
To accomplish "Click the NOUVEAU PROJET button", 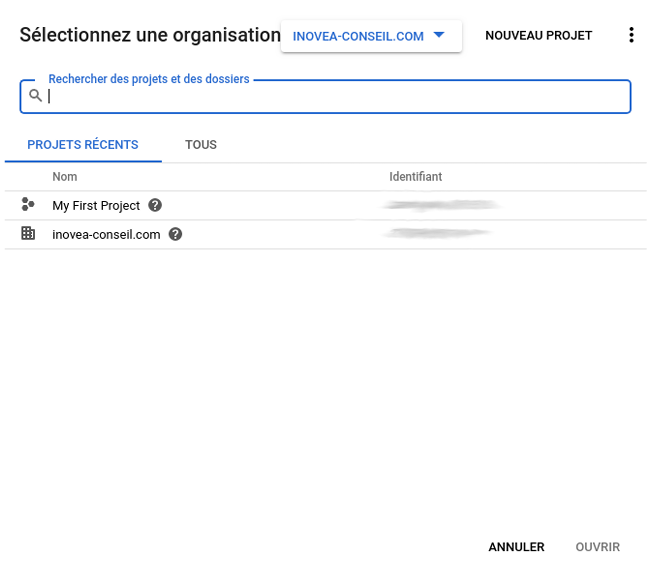I will click(x=538, y=36).
